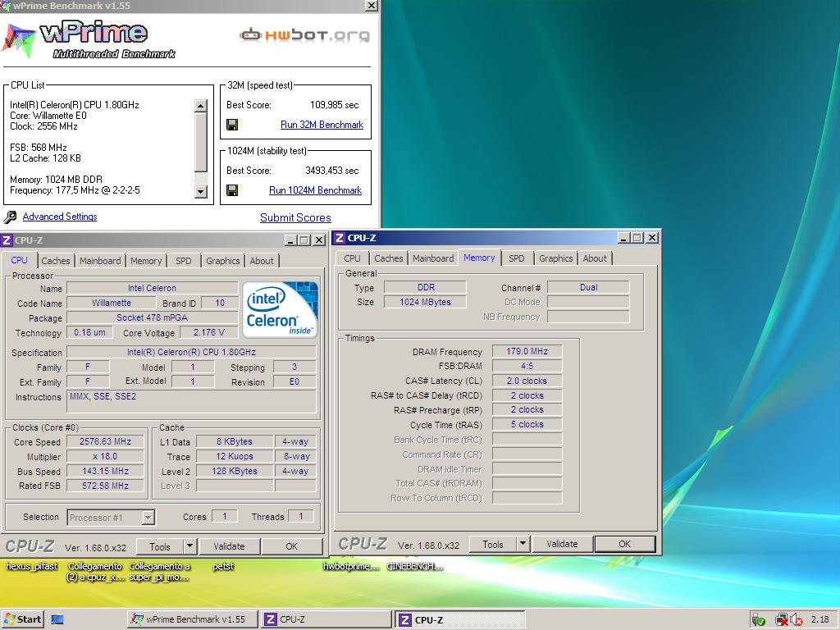Click the network tray icon with red X
Image resolution: width=840 pixels, height=630 pixels.
click(781, 620)
